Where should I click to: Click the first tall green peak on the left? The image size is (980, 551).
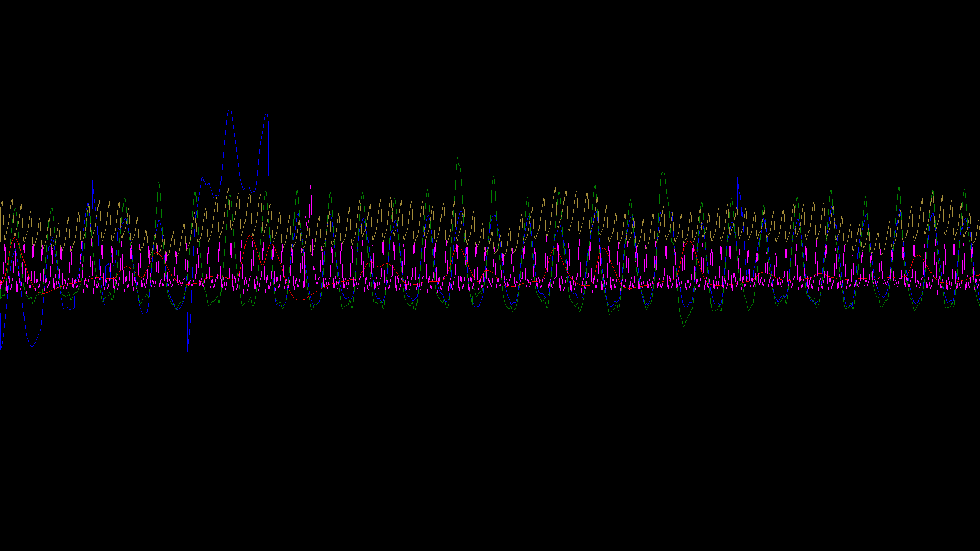tap(159, 182)
